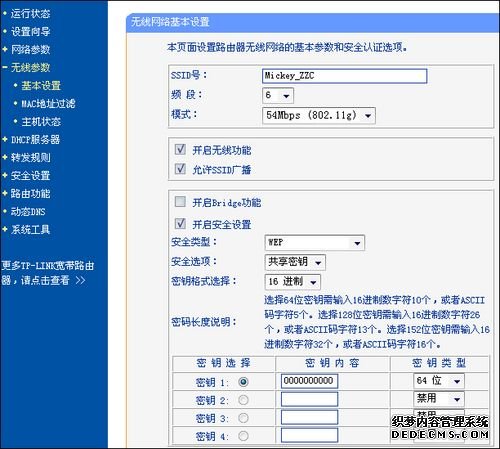This screenshot has width=500, height=449.
Task: Open MAC地址过滤 submenu item
Action: coord(48,104)
